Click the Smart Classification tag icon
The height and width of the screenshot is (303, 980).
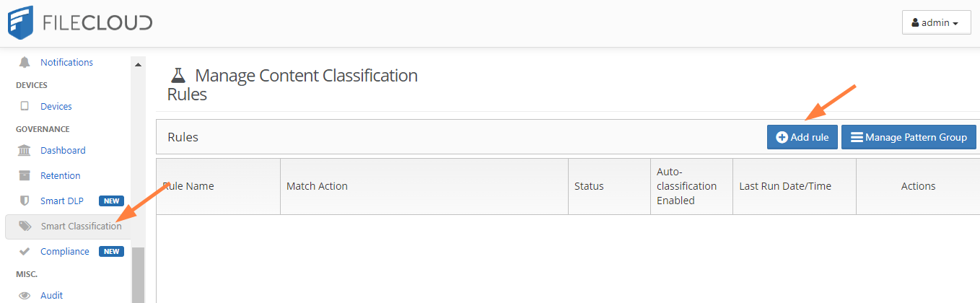pos(25,227)
